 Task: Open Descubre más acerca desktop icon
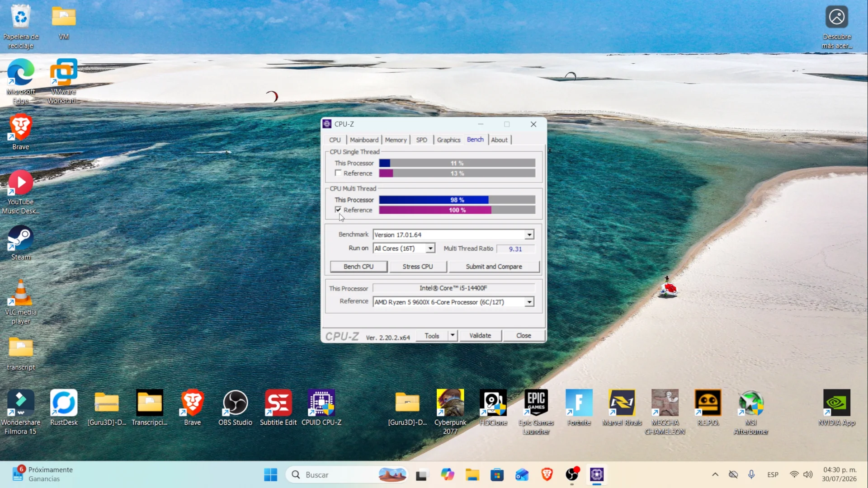click(837, 27)
